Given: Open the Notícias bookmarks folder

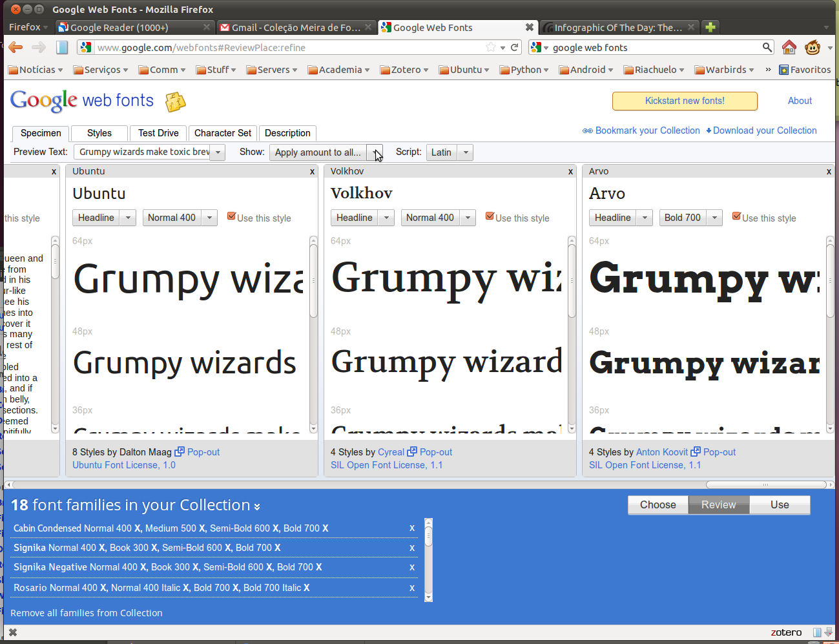Looking at the screenshot, I should (36, 70).
